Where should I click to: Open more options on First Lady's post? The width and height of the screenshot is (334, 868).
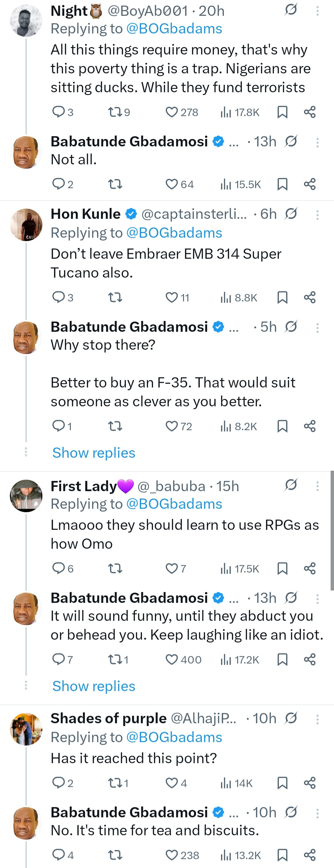tap(317, 486)
